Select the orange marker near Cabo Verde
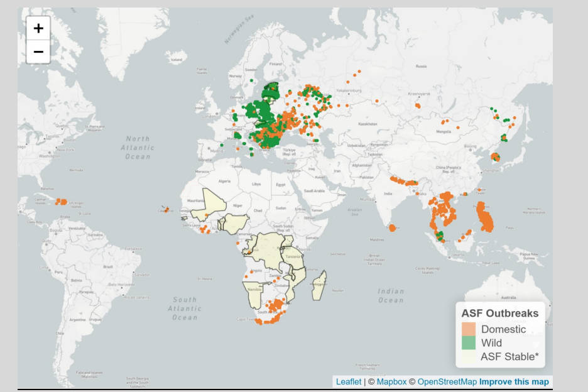Image resolution: width=588 pixels, height=392 pixels. [167, 208]
